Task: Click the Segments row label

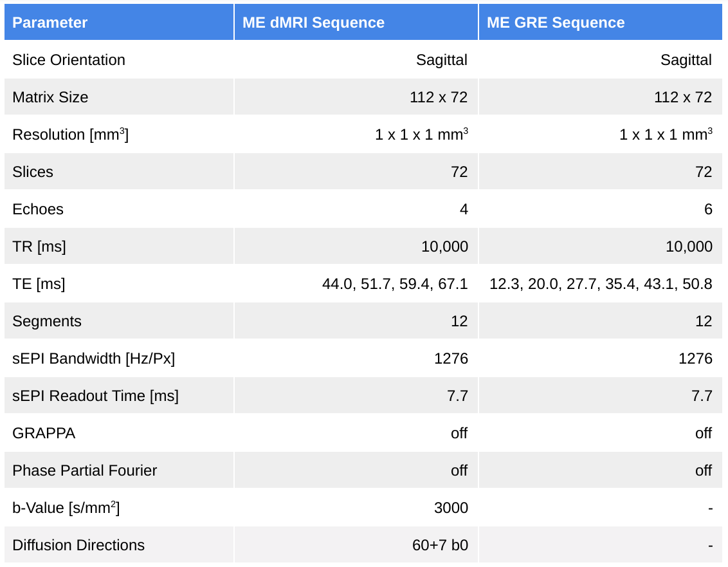Action: click(47, 321)
